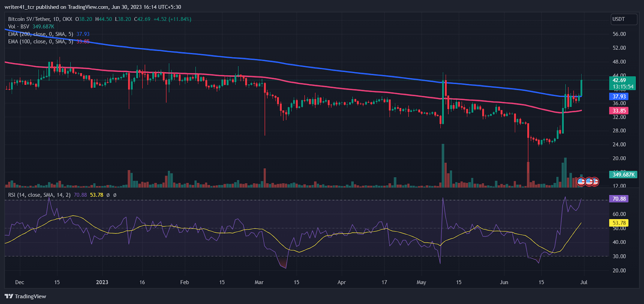Click the 13:15:54 bar countdown timer
The image size is (644, 304).
623,87
